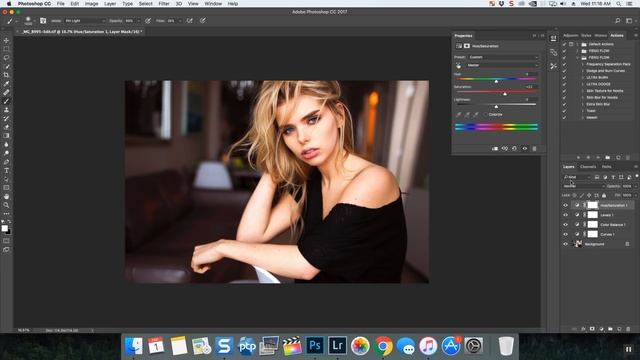
Task: Launch Photoshop from the Dock
Action: point(315,345)
